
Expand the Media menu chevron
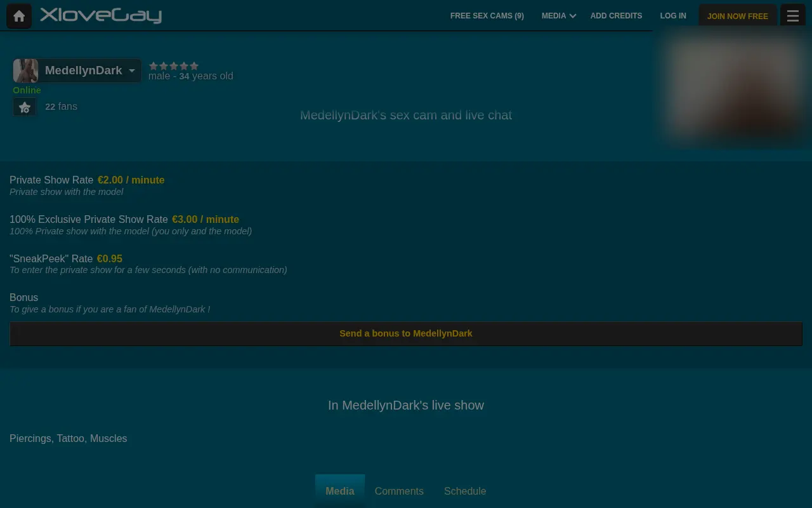(573, 16)
